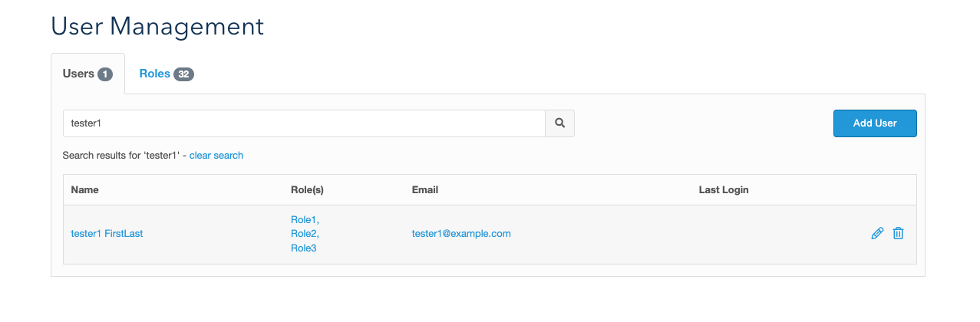
Task: Switch to the Roles tab
Action: click(x=166, y=74)
